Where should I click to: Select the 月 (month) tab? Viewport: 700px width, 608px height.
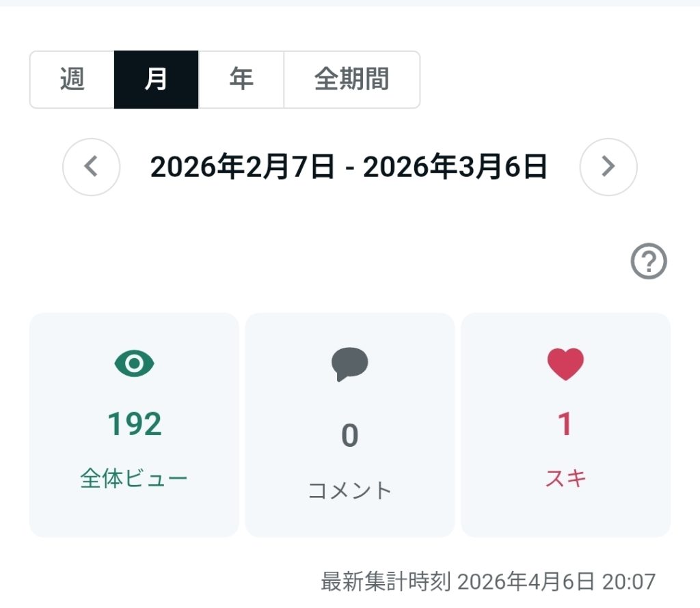click(x=156, y=80)
